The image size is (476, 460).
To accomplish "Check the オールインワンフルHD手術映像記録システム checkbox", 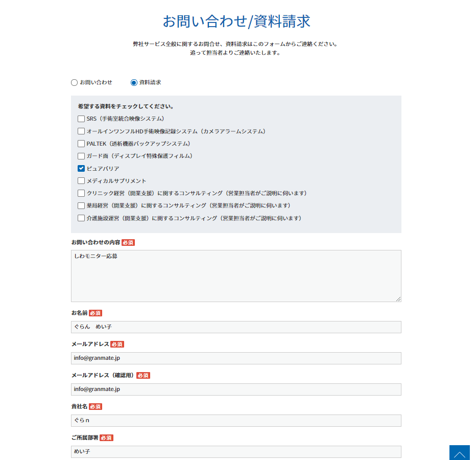I will [81, 131].
